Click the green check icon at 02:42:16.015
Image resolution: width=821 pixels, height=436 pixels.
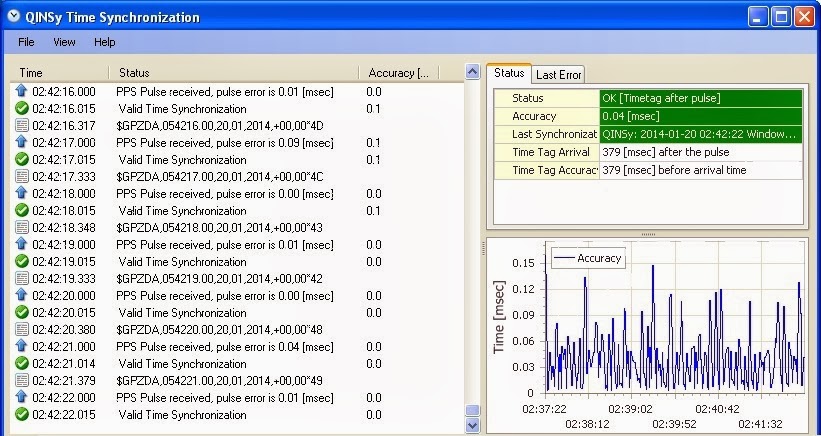pos(21,108)
